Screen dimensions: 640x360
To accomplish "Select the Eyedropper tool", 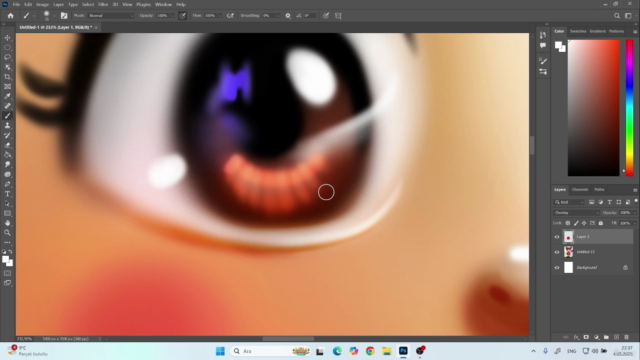I will pos(7,96).
